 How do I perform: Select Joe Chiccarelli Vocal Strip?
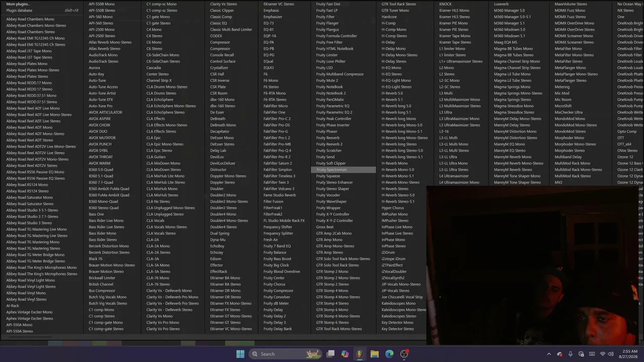coord(402,297)
